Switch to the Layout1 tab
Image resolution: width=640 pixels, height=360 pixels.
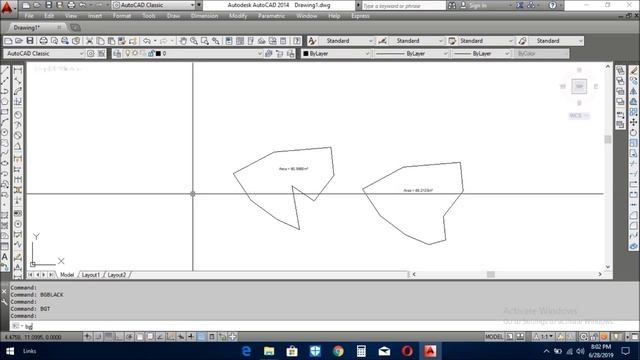point(90,275)
